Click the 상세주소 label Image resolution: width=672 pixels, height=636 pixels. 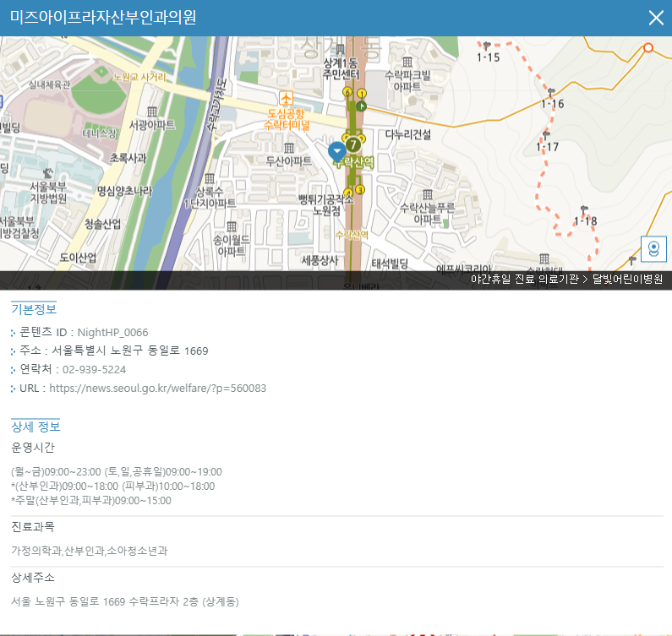pyautogui.click(x=33, y=578)
